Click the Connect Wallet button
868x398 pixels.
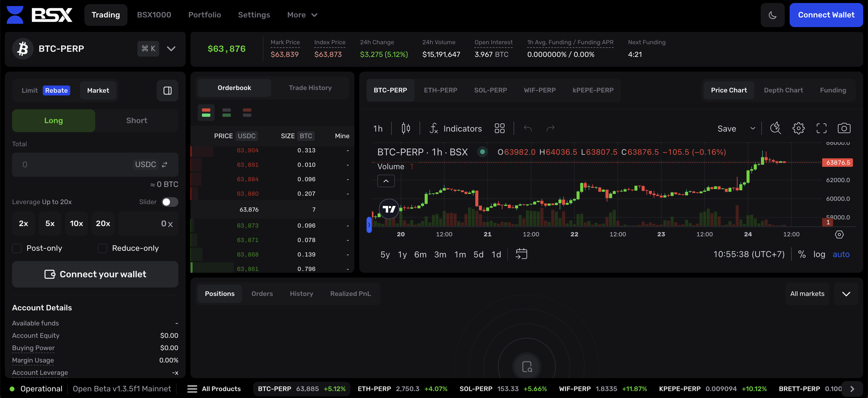click(x=826, y=15)
